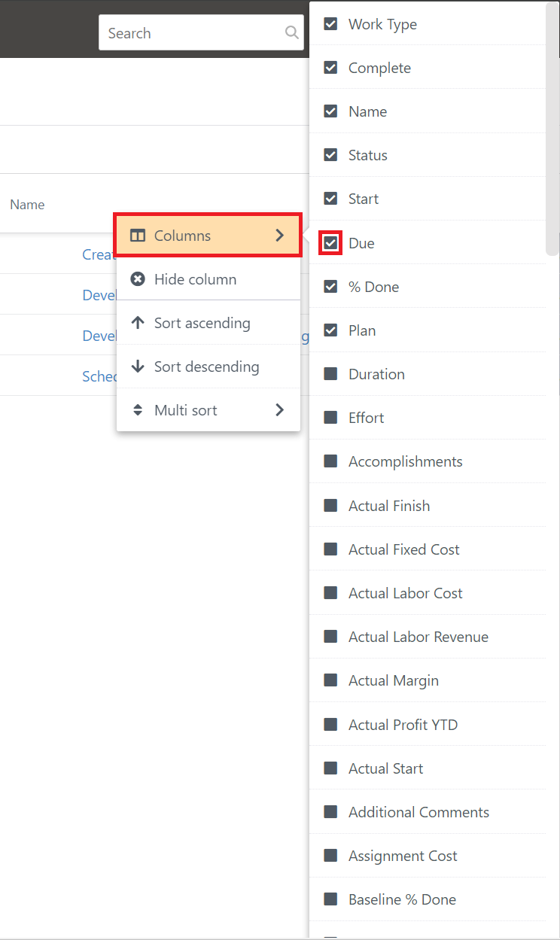Check the Actual Start checkbox

tap(330, 768)
